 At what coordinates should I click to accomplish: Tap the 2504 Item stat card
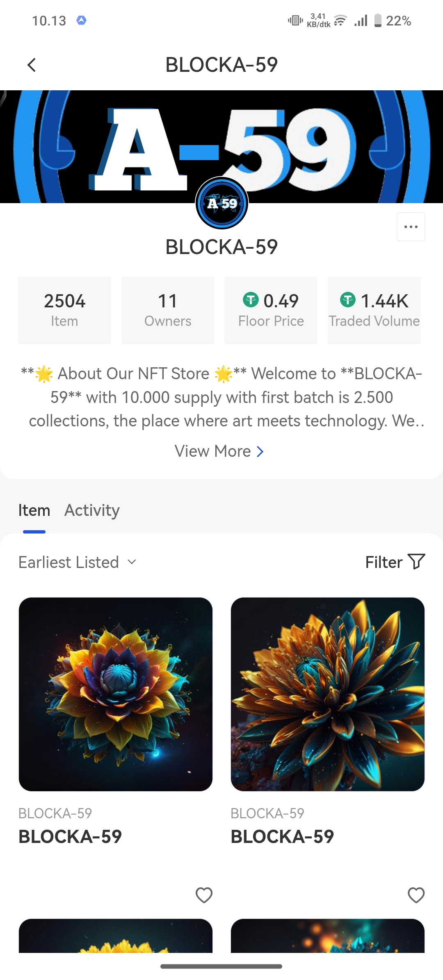pos(64,310)
